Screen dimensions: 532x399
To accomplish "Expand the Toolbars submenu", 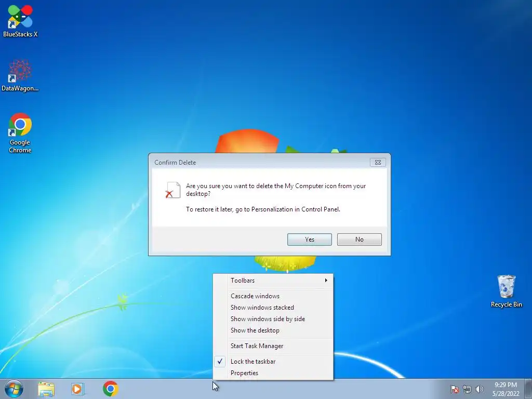I will pyautogui.click(x=273, y=280).
